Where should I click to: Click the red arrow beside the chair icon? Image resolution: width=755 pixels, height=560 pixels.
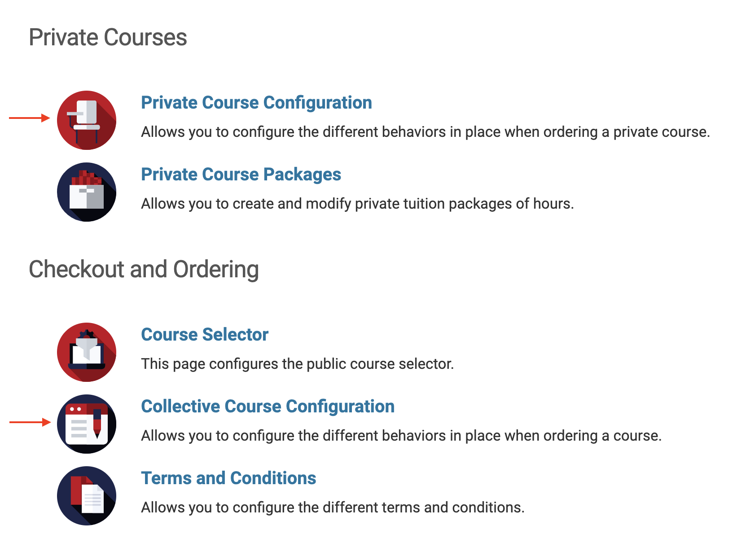point(29,118)
